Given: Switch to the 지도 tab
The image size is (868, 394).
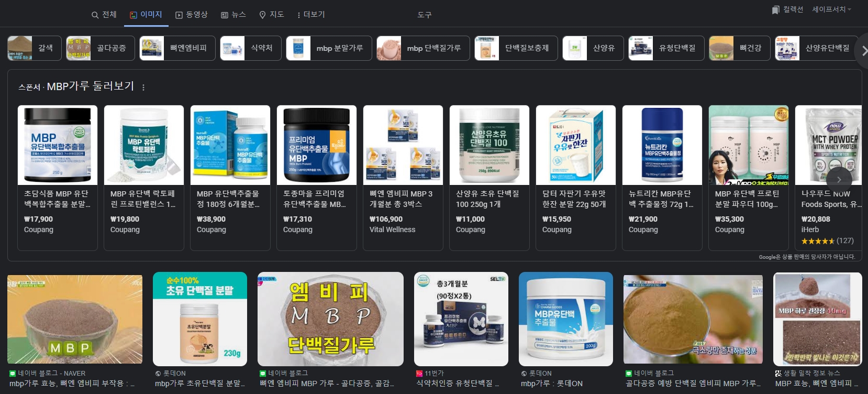Looking at the screenshot, I should tap(272, 15).
